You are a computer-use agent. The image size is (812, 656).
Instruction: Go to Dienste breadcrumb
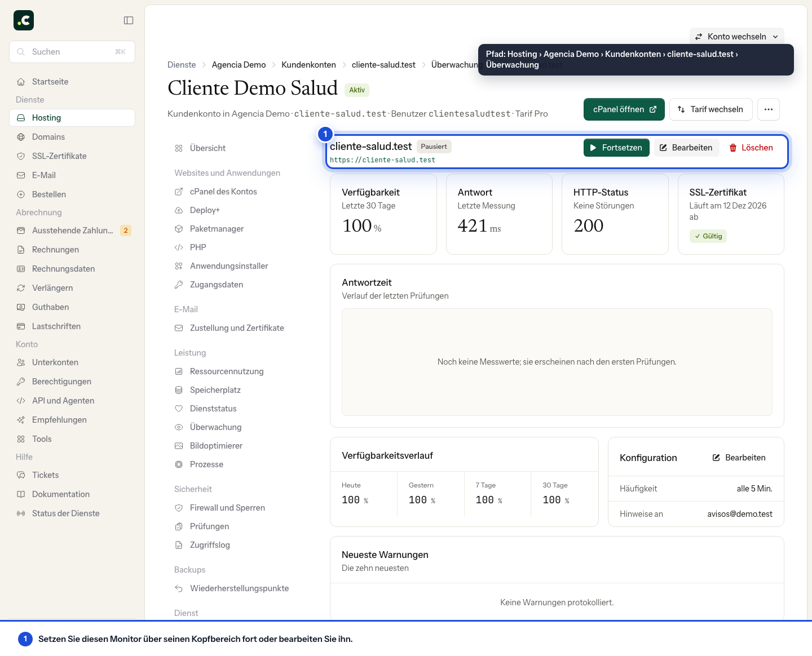coord(182,65)
